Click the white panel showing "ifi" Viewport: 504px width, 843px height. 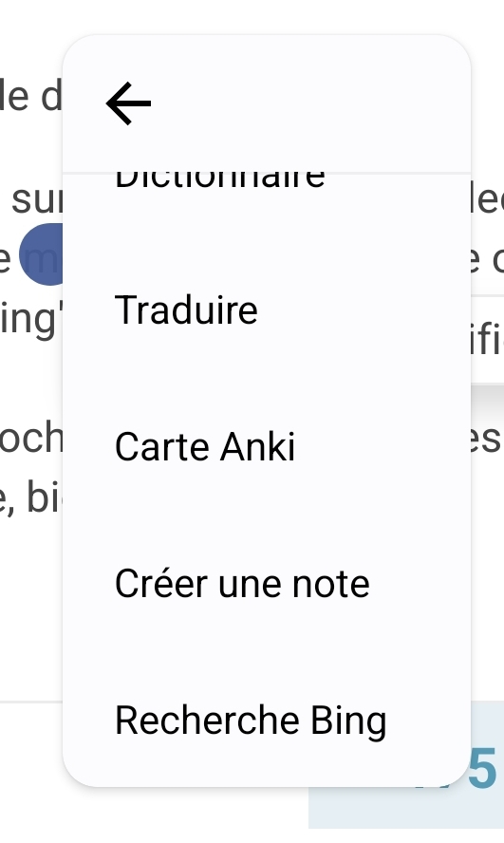point(487,340)
